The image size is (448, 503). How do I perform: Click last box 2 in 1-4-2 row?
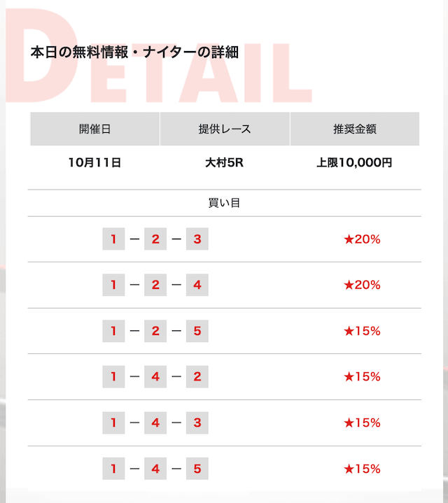197,376
